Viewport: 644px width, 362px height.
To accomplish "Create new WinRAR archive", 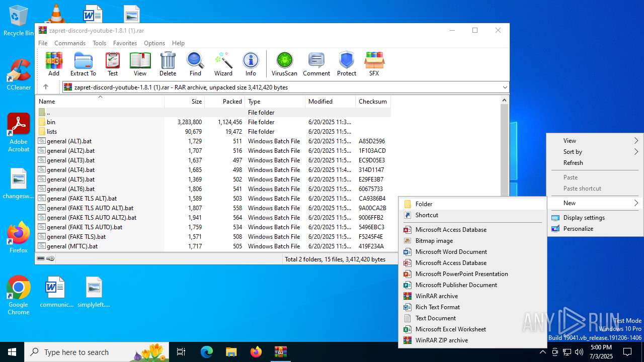I will click(x=472, y=296).
